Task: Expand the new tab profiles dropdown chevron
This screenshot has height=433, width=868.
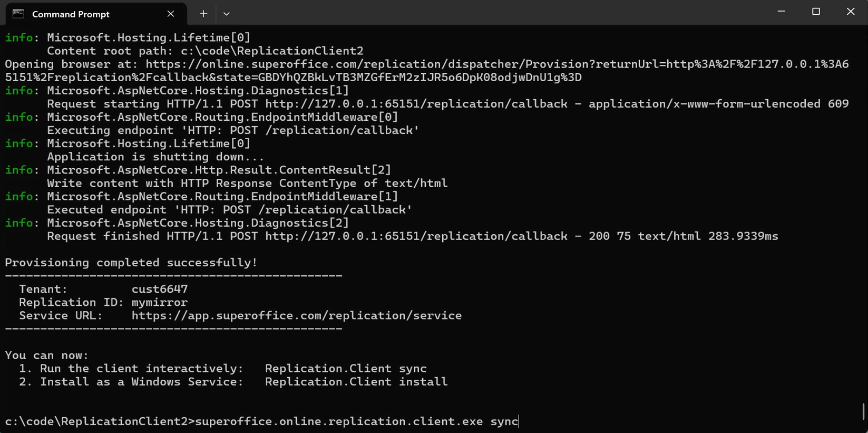Action: coord(227,14)
